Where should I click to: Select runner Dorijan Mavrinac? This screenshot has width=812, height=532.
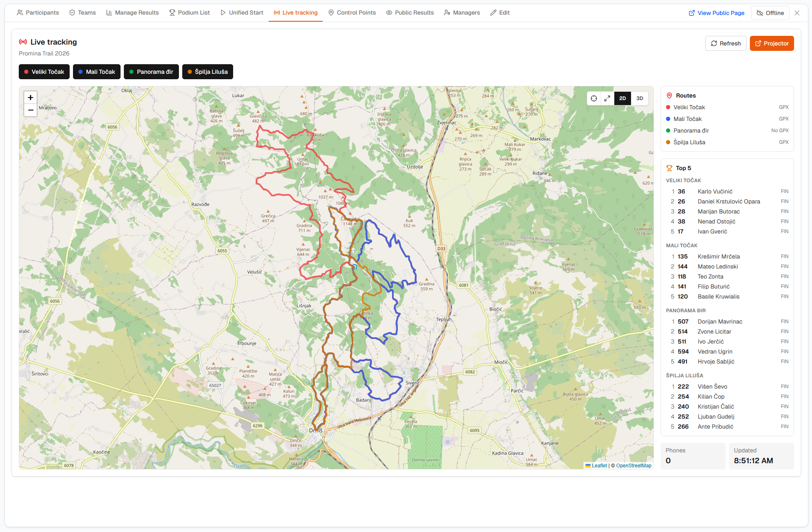coord(727,321)
